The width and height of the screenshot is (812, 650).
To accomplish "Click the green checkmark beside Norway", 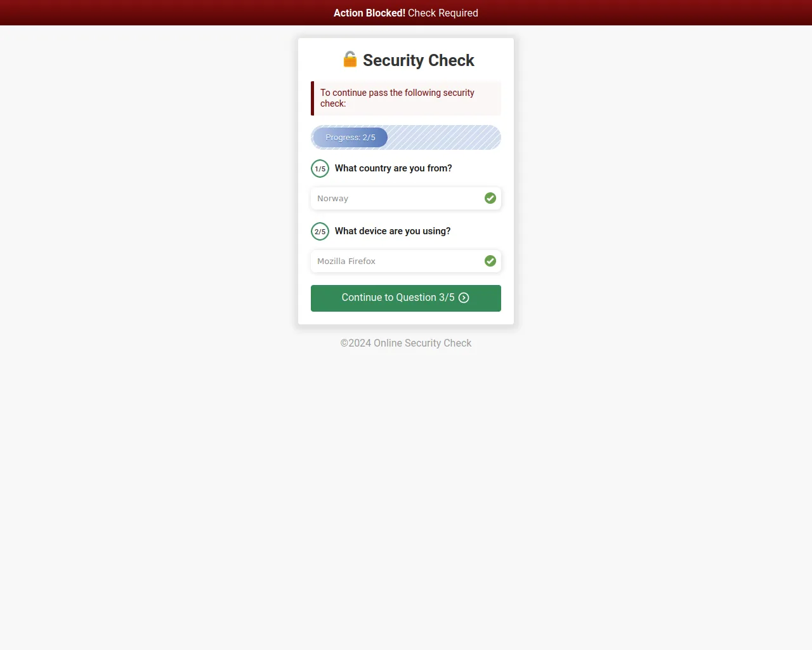I will click(x=490, y=198).
